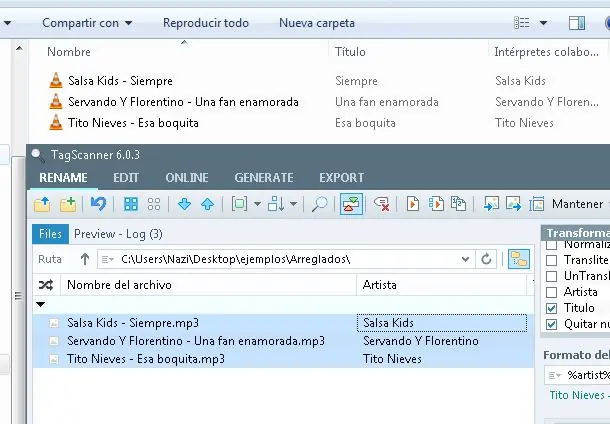Switch to the RENAME tab
610x424 pixels.
(63, 178)
